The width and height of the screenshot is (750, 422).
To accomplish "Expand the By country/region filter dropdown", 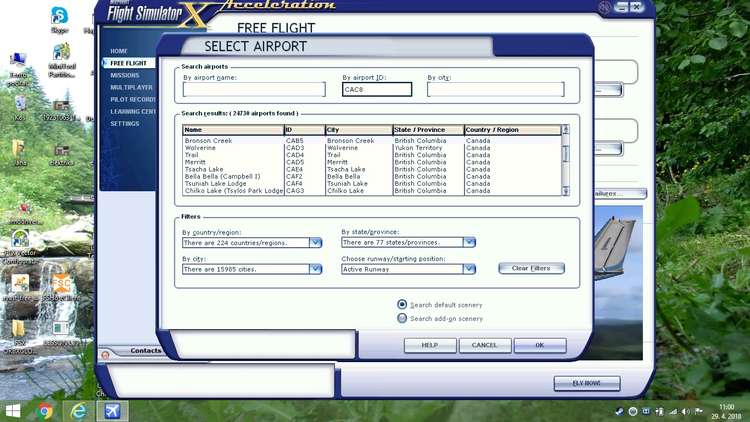I will pos(315,243).
